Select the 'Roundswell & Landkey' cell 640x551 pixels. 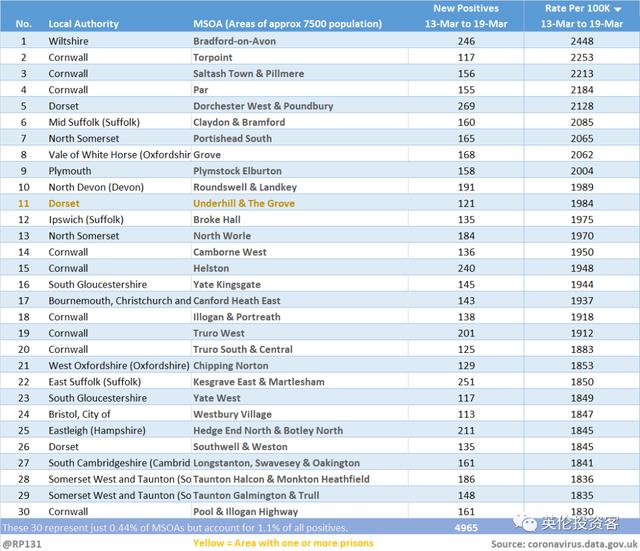tap(245, 187)
